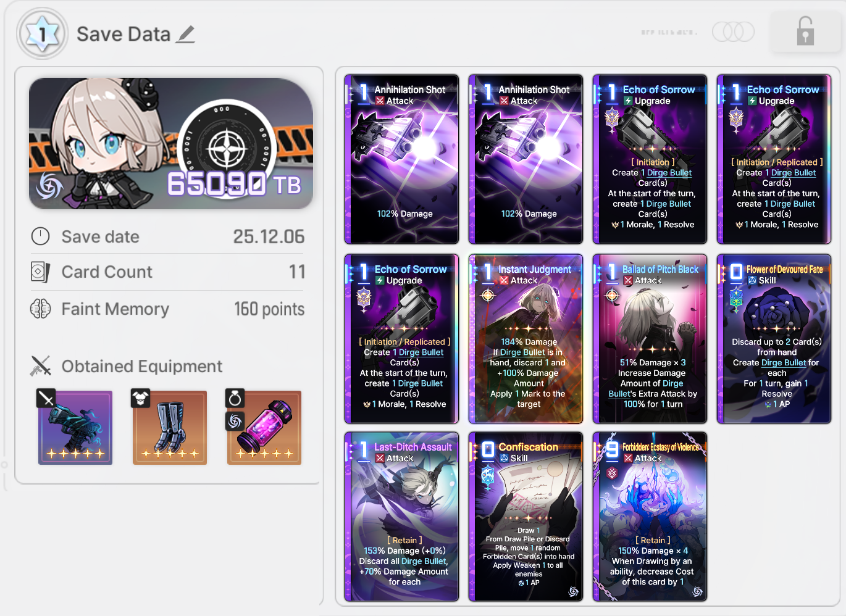The image size is (846, 616).
Task: Click the three interlocking rings icon
Action: [x=733, y=31]
